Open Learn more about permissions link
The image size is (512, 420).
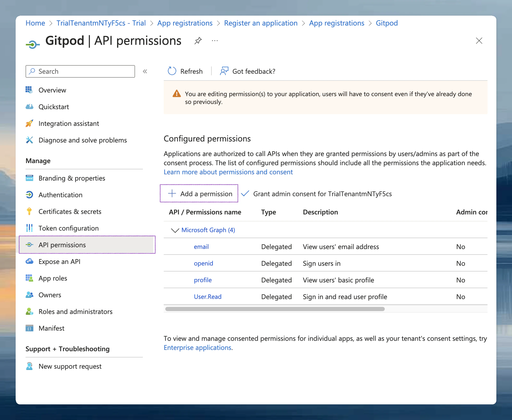228,172
